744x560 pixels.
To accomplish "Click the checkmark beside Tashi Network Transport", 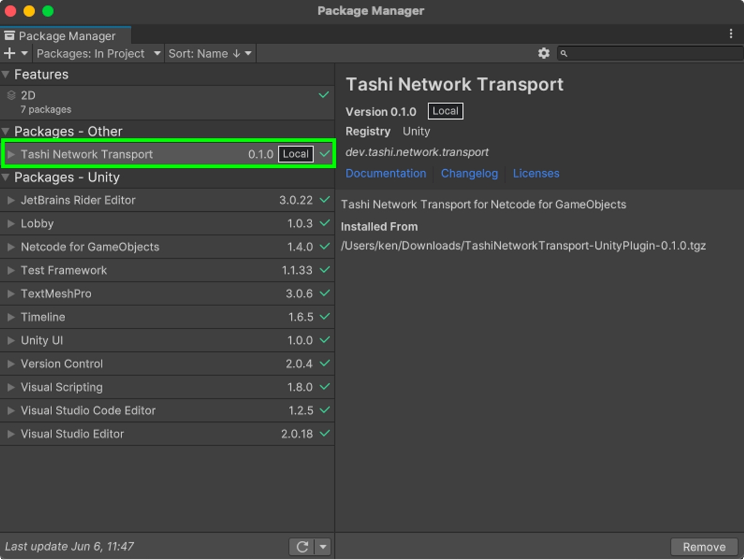I will coord(324,154).
